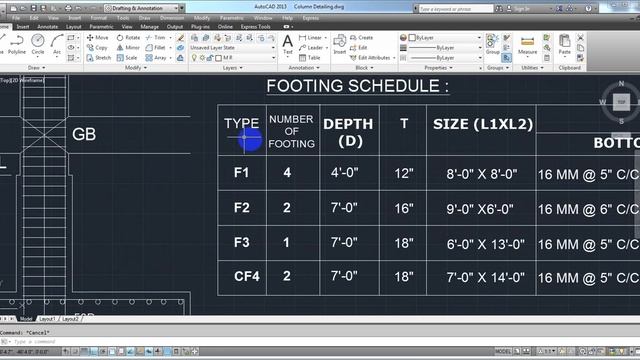This screenshot has height=360, width=640.
Task: Open the Annotate ribbon tab
Action: point(48,27)
